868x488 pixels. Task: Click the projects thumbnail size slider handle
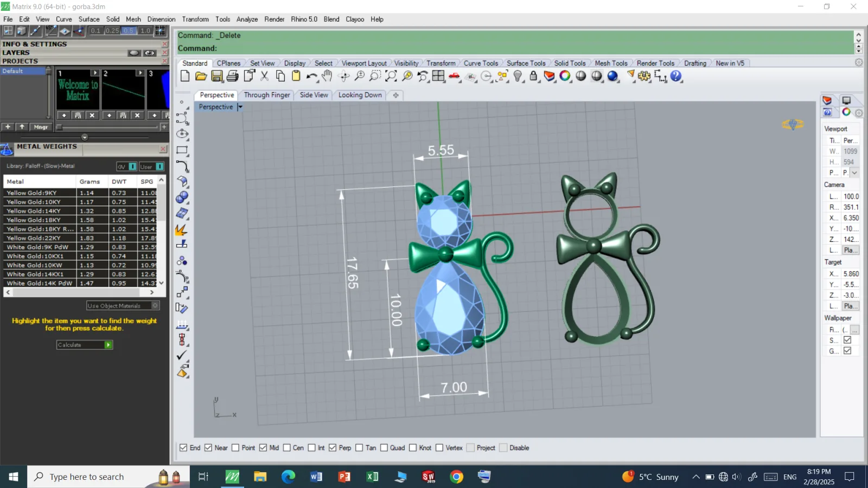click(x=59, y=127)
